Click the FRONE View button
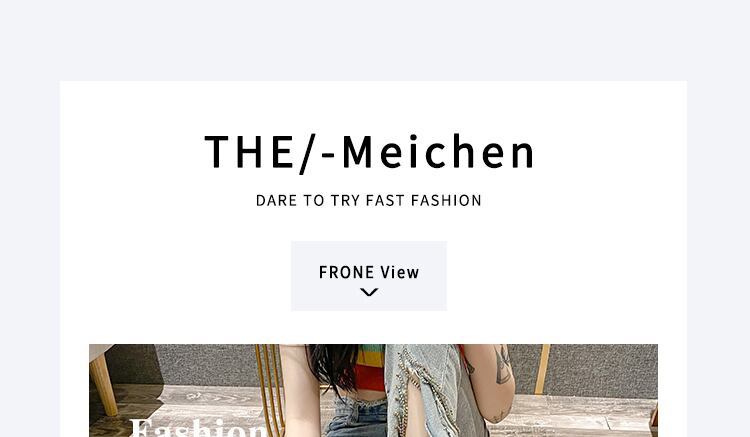The width and height of the screenshot is (750, 437). [369, 276]
